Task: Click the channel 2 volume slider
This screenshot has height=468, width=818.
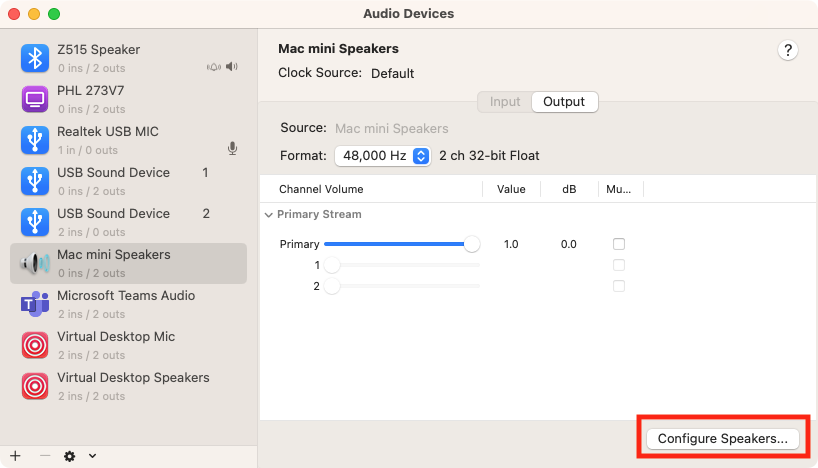Action: 402,286
